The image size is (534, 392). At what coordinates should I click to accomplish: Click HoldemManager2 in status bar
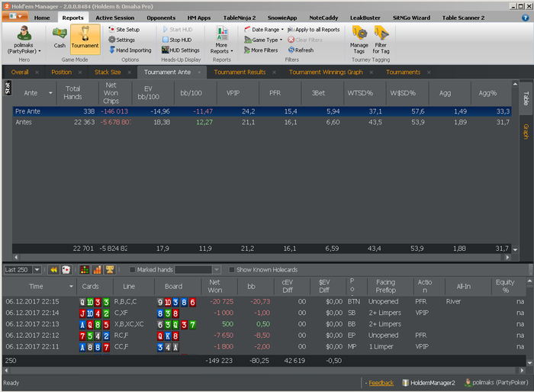[x=429, y=383]
